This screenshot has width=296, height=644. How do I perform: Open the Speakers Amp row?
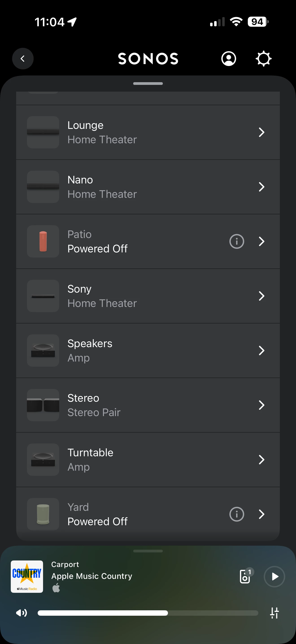coord(148,351)
